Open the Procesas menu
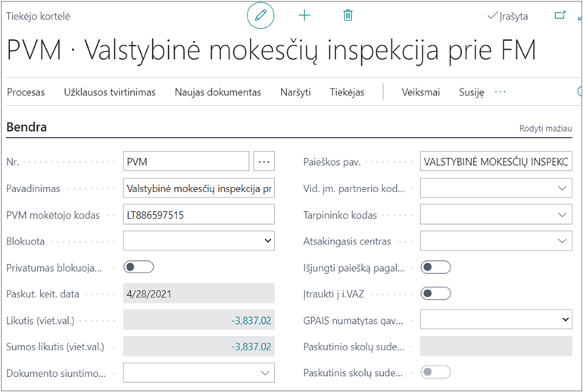The width and height of the screenshot is (583, 392). [26, 92]
